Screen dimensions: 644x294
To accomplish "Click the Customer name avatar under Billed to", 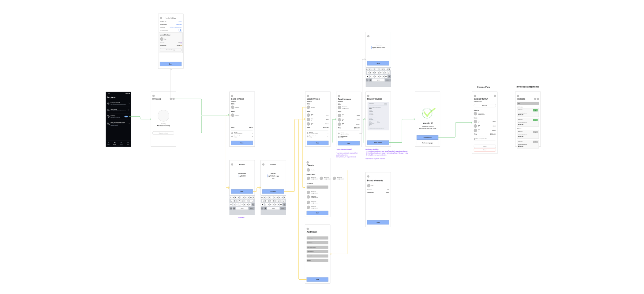I will [x=475, y=114].
